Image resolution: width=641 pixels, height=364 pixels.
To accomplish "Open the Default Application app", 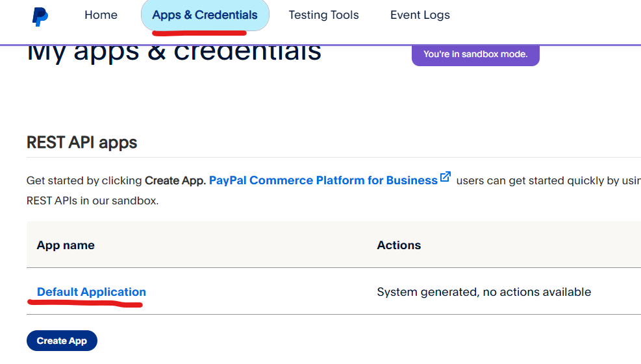I will point(92,292).
